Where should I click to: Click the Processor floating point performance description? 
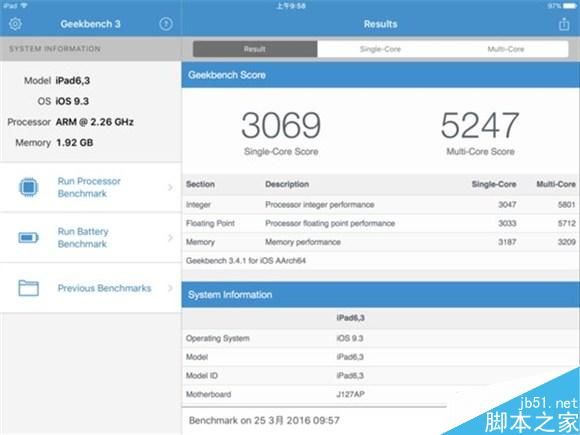[330, 223]
